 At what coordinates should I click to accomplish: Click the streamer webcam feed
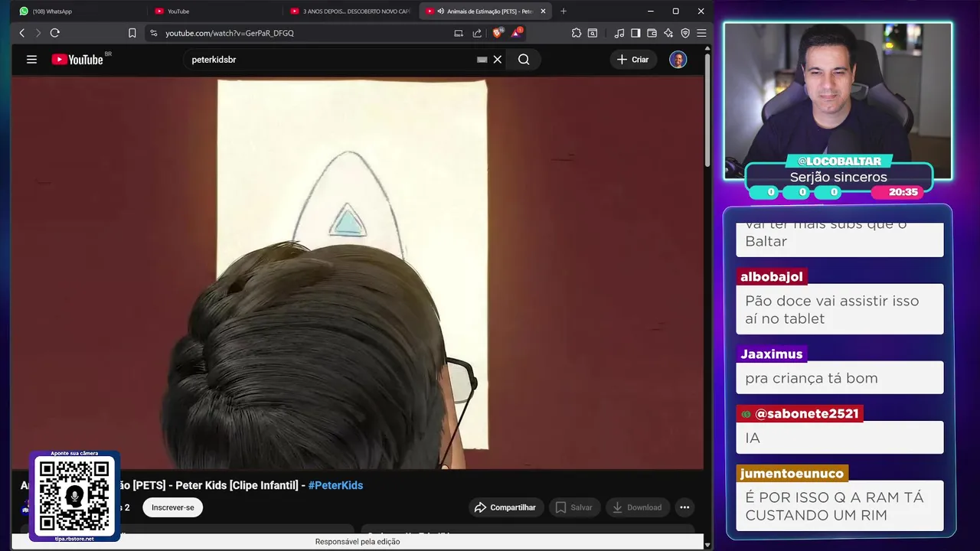coord(838,99)
